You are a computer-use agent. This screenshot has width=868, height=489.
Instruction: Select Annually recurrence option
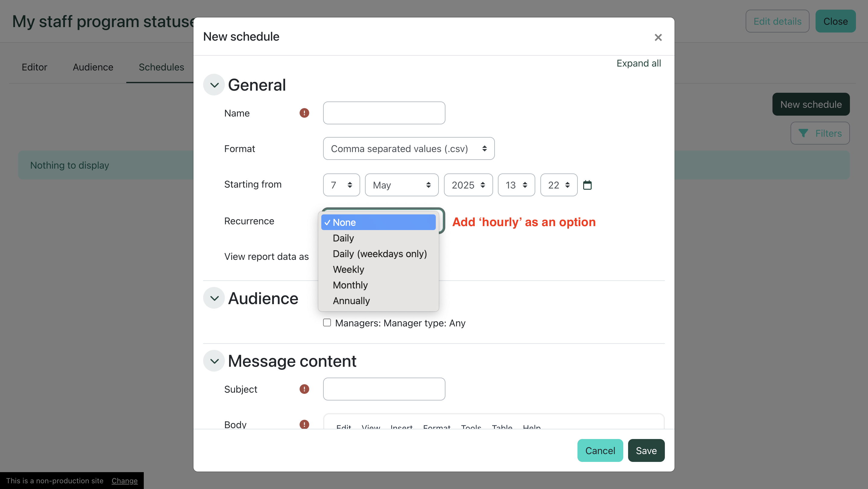[x=378, y=301]
